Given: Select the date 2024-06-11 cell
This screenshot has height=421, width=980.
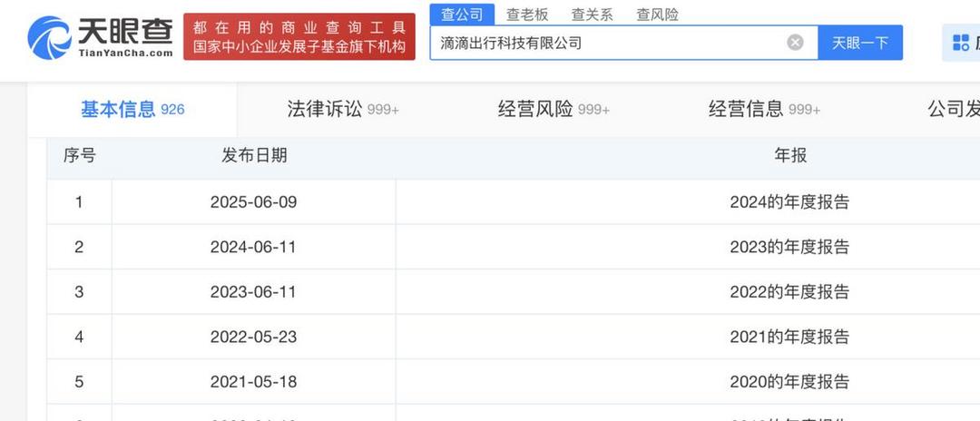Looking at the screenshot, I should (x=253, y=248).
